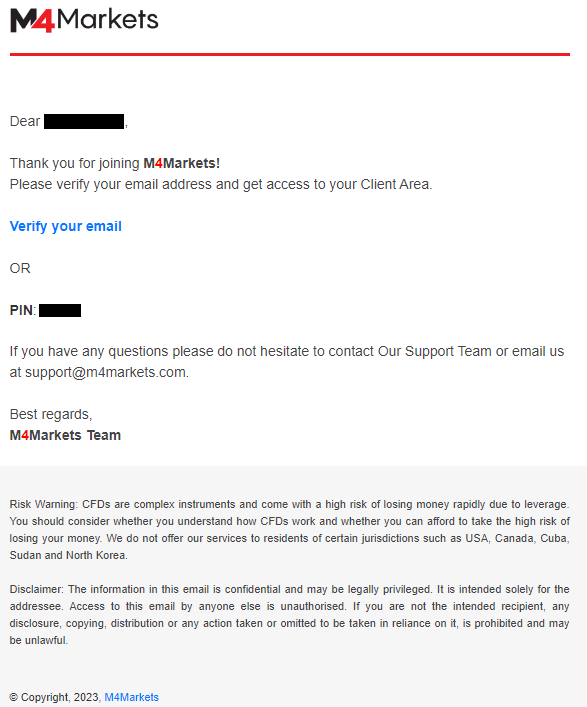Click the OR separator text
This screenshot has height=707, width=587.
pyautogui.click(x=20, y=268)
